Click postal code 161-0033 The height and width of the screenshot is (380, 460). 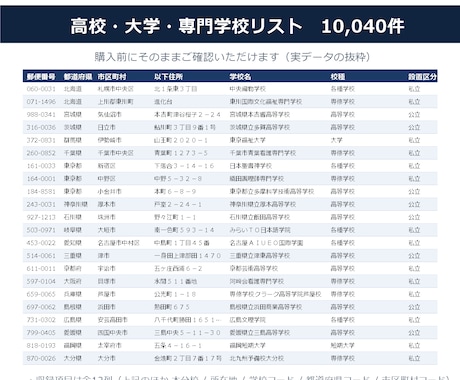(x=41, y=166)
